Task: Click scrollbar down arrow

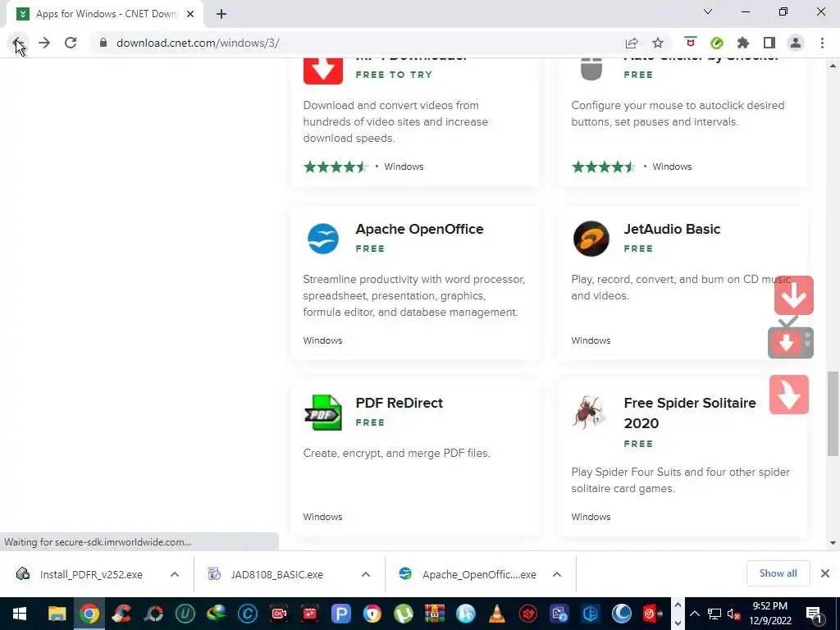Action: [x=833, y=543]
